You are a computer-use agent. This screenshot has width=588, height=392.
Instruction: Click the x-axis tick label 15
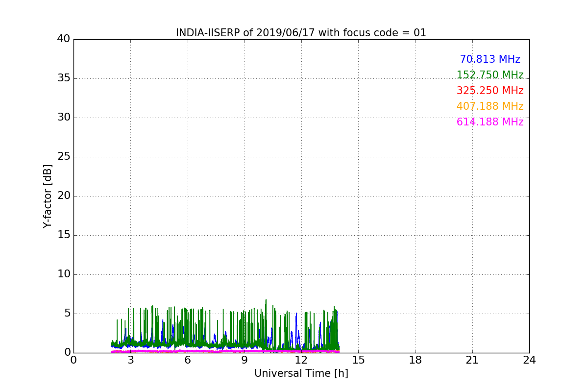358,360
